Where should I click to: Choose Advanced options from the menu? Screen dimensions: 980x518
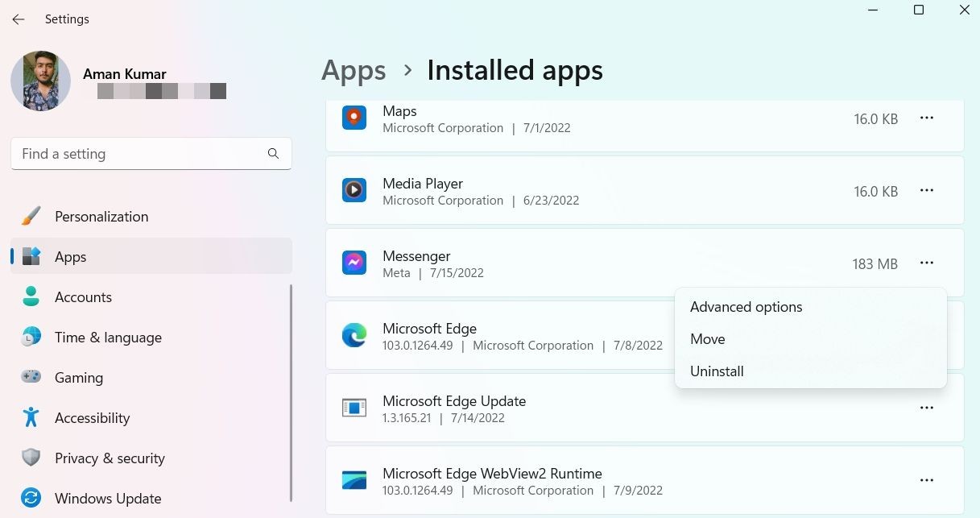[811, 307]
